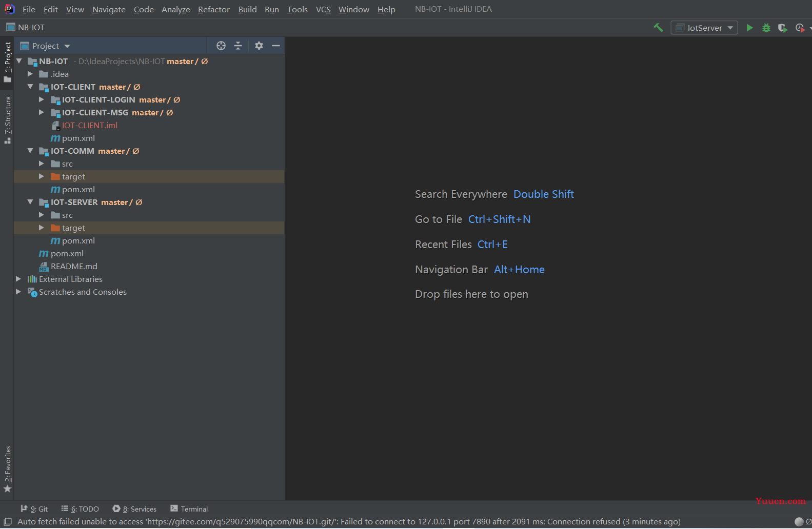Open the Tools menu
812x529 pixels.
(x=297, y=9)
